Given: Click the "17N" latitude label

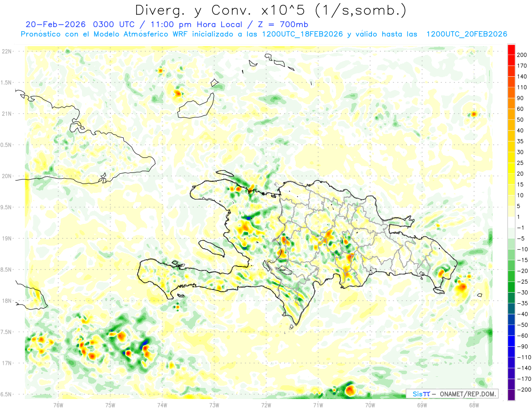Looking at the screenshot, I should click(x=7, y=363).
